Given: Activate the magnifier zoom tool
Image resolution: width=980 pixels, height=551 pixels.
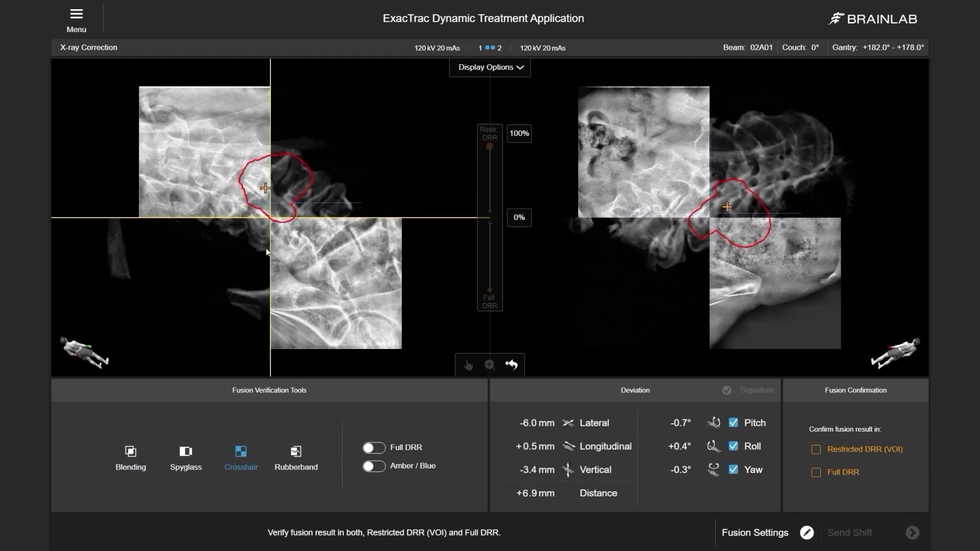Looking at the screenshot, I should click(489, 365).
